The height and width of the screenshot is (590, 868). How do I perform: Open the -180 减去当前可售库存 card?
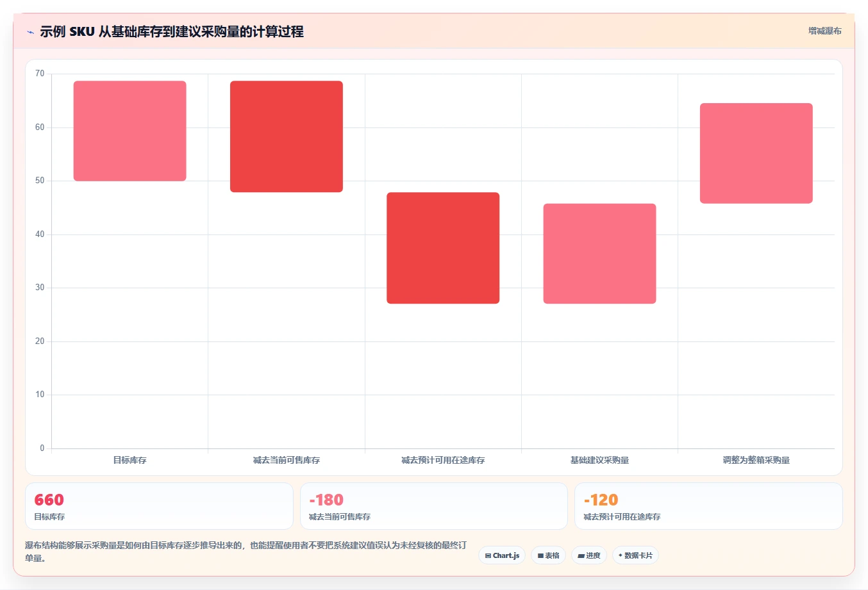[x=434, y=506]
